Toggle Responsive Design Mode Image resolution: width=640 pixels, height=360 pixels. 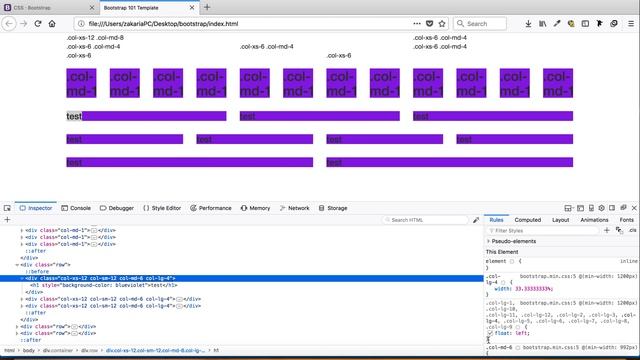tap(591, 208)
